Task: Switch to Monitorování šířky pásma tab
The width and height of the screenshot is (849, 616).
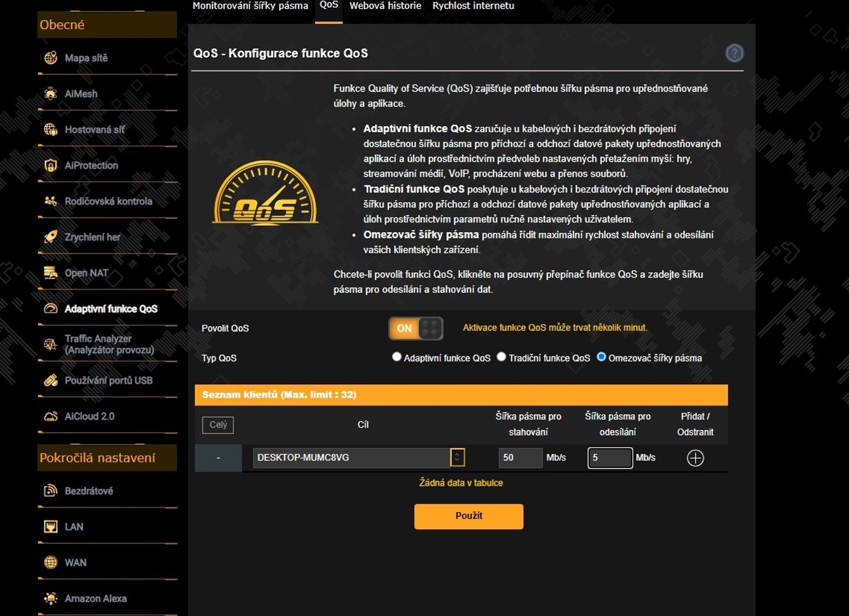Action: [x=250, y=6]
